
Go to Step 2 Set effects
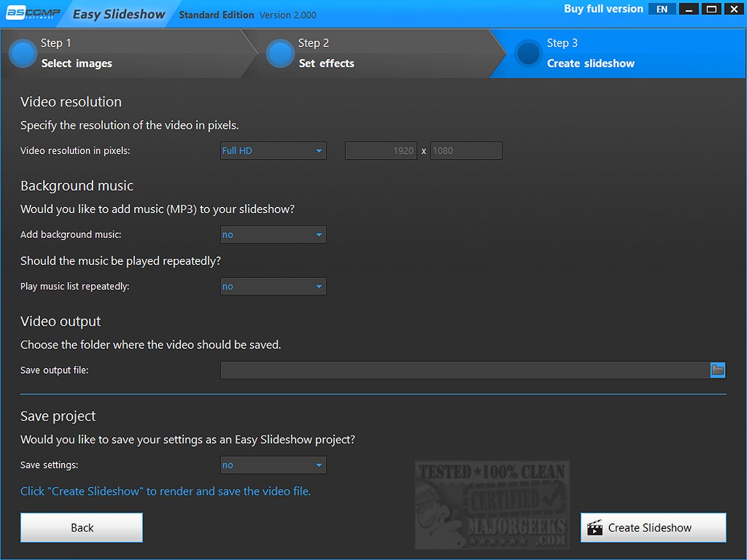pos(372,53)
